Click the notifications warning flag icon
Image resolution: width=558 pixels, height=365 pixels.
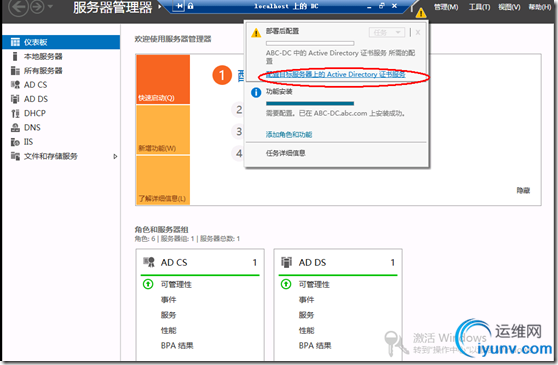[421, 13]
